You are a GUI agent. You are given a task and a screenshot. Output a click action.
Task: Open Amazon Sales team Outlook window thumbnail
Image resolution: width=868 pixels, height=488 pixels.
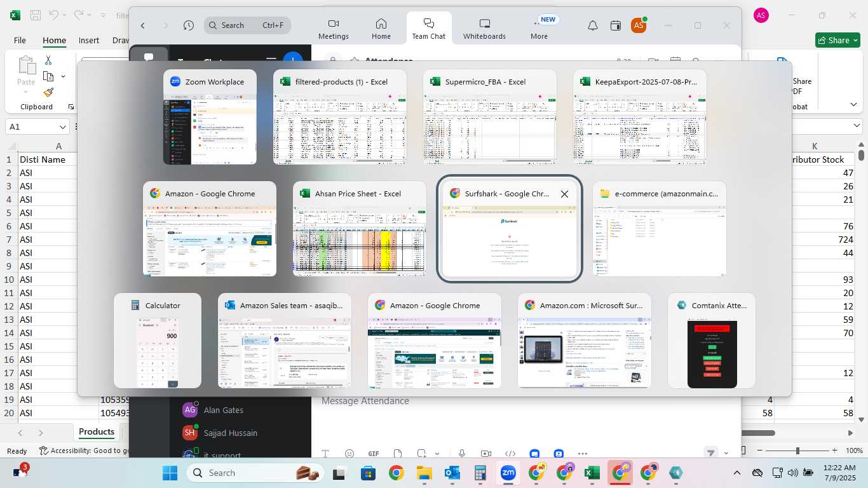tap(285, 341)
